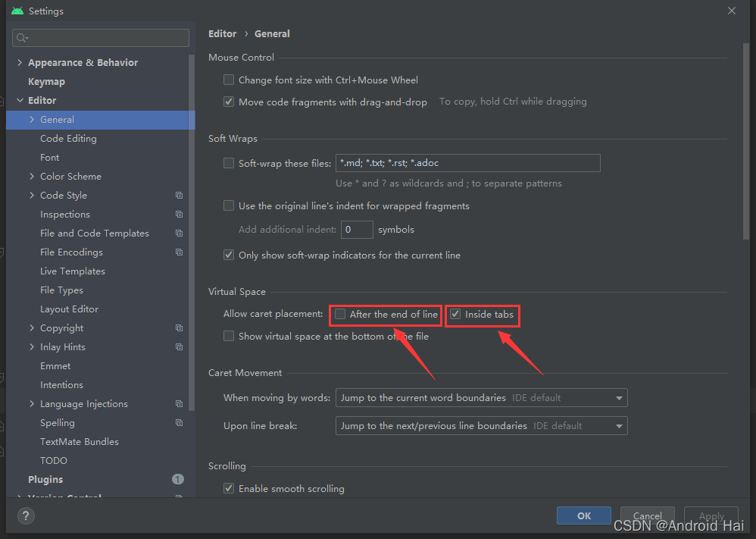Image resolution: width=756 pixels, height=539 pixels.
Task: Enable Change font size with Ctrl+Mouse Wheel
Action: (x=229, y=80)
